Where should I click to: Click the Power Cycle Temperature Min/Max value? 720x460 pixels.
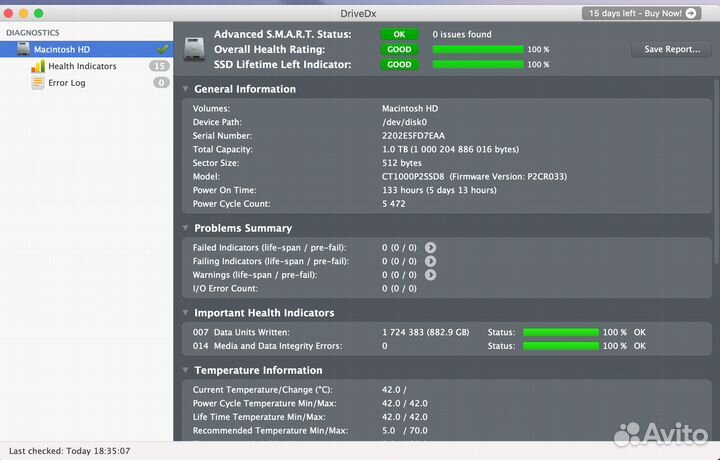pos(405,404)
